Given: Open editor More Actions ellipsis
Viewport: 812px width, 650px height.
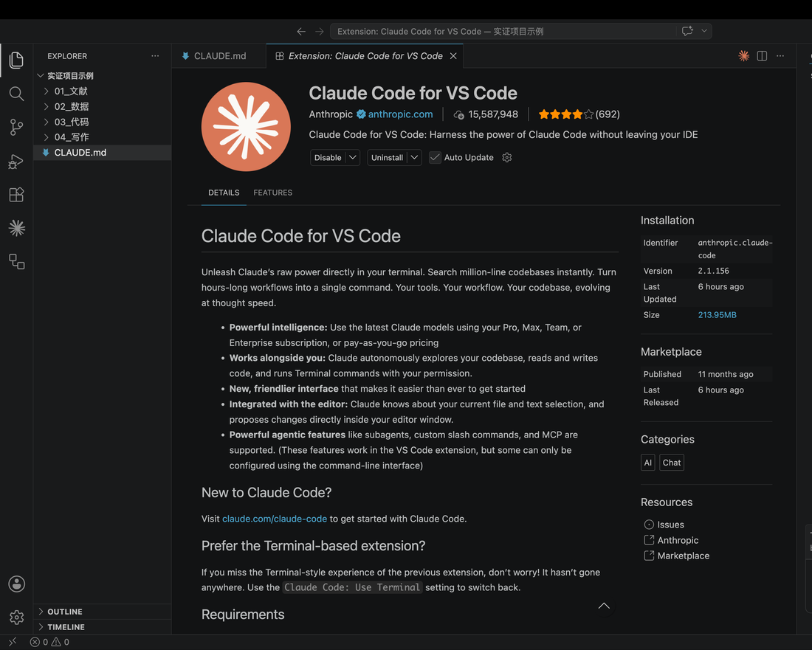Looking at the screenshot, I should [x=780, y=56].
